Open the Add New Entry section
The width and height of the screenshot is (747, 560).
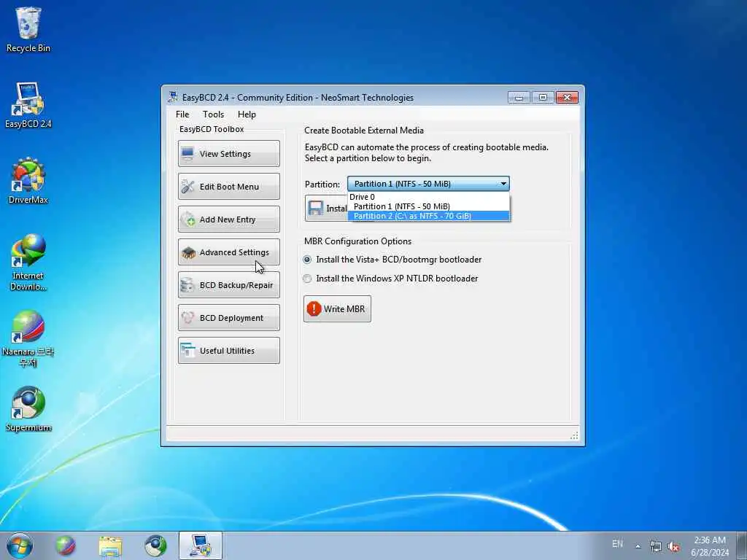(228, 219)
